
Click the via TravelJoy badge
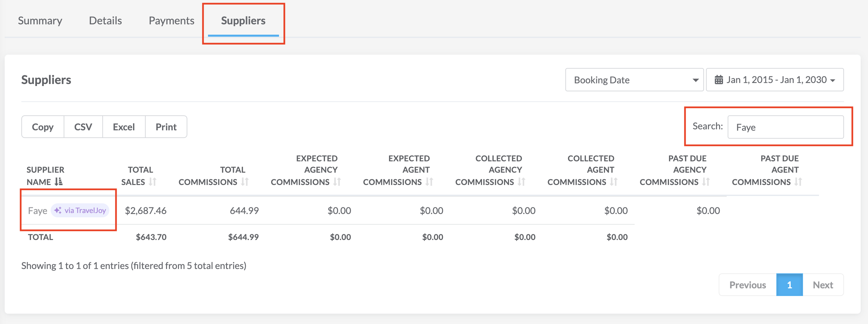[80, 210]
